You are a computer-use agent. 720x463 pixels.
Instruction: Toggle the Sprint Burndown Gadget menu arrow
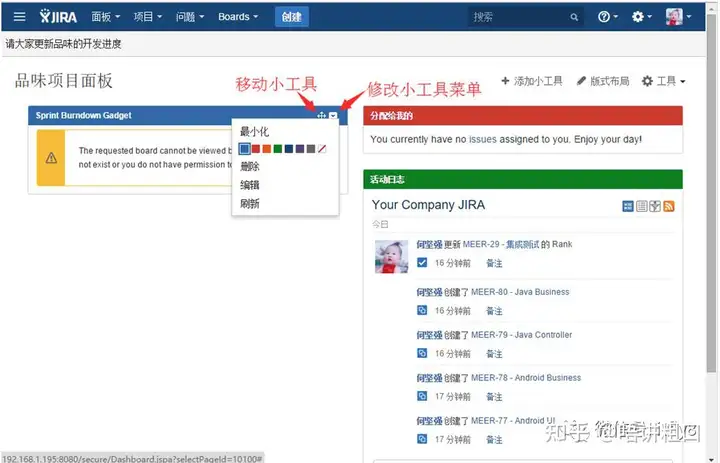[x=333, y=115]
